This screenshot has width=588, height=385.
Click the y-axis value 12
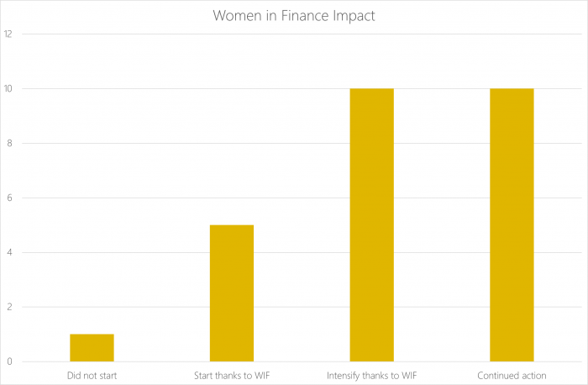click(x=8, y=34)
